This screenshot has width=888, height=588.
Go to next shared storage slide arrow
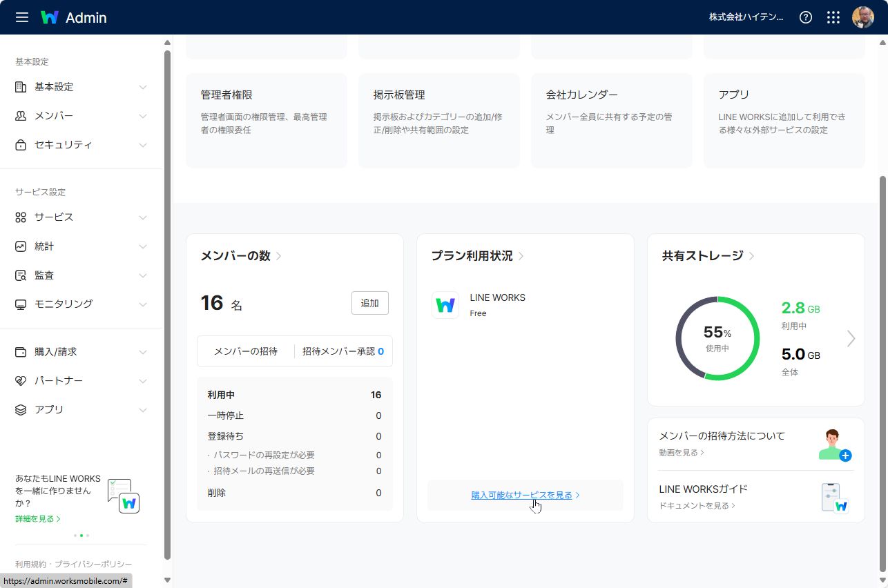[851, 338]
